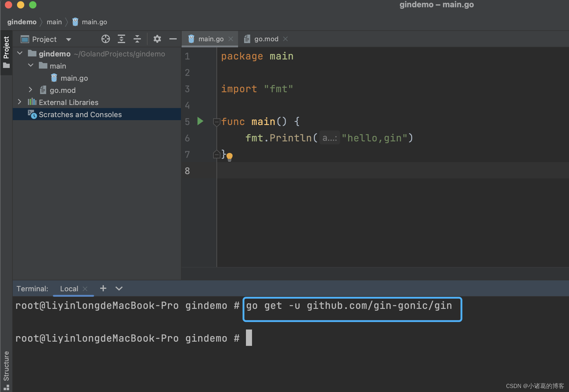The height and width of the screenshot is (392, 569).
Task: Click the Collapse All icon in Project panel
Action: coord(137,39)
